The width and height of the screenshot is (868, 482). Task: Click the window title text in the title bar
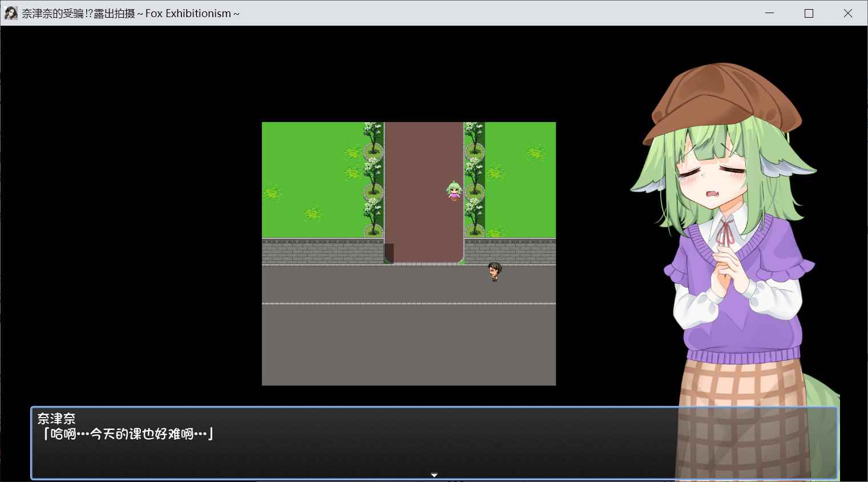point(131,13)
